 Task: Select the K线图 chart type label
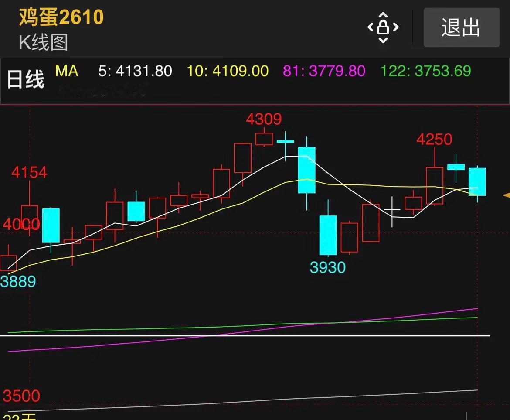(x=43, y=42)
